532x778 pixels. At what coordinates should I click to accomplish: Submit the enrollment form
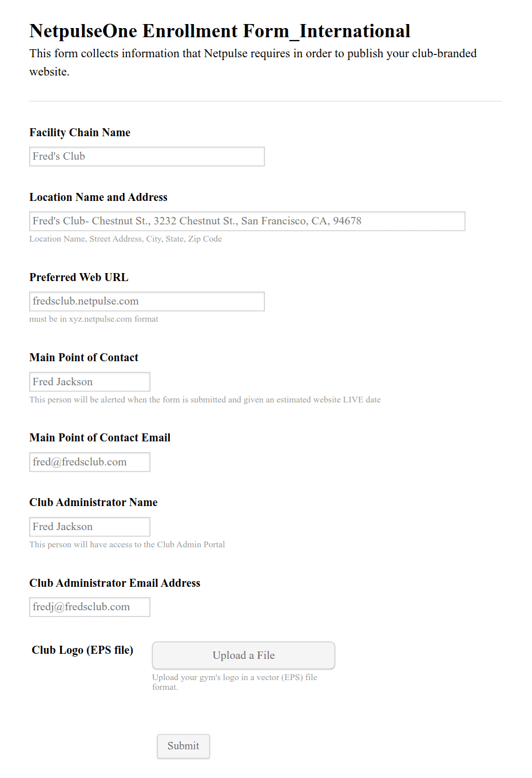coord(183,746)
